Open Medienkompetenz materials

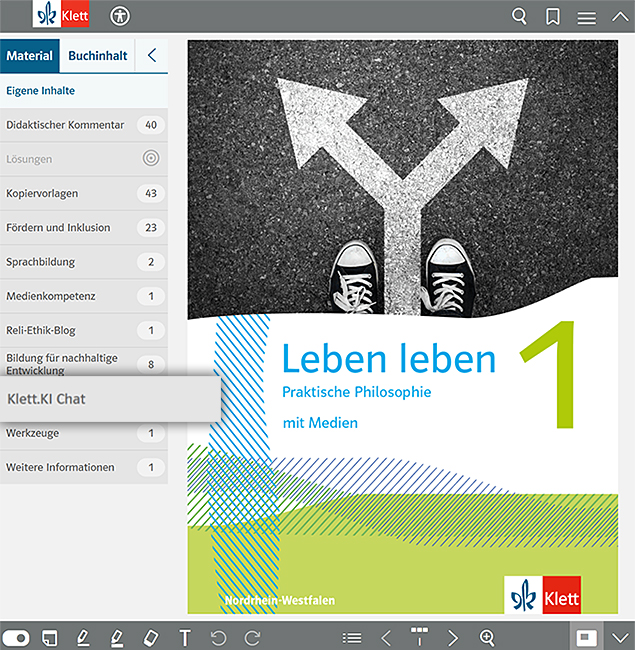84,296
